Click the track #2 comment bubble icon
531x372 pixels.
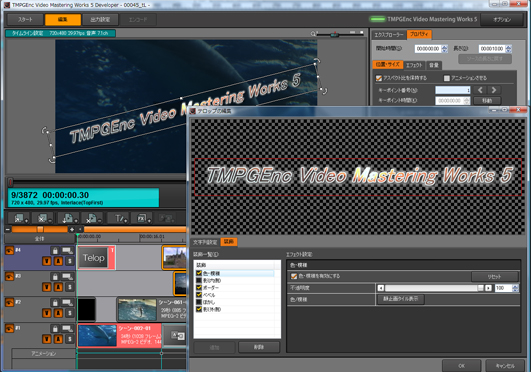[x=67, y=303]
